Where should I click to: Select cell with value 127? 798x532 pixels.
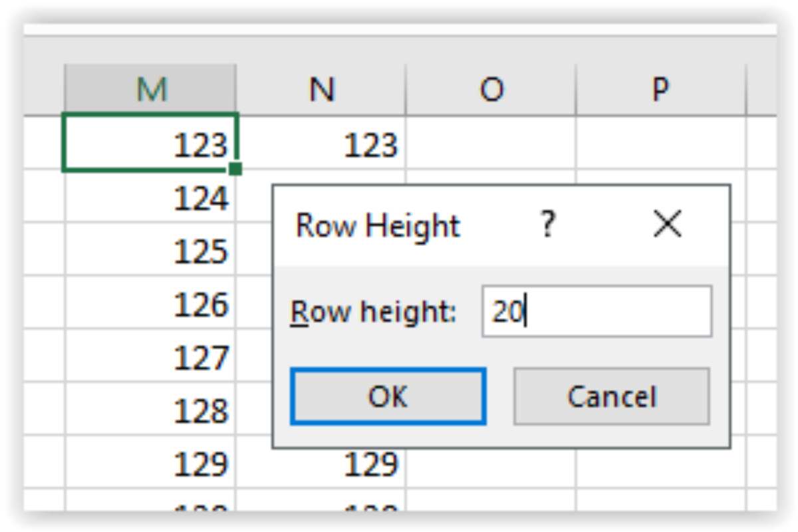click(x=150, y=358)
